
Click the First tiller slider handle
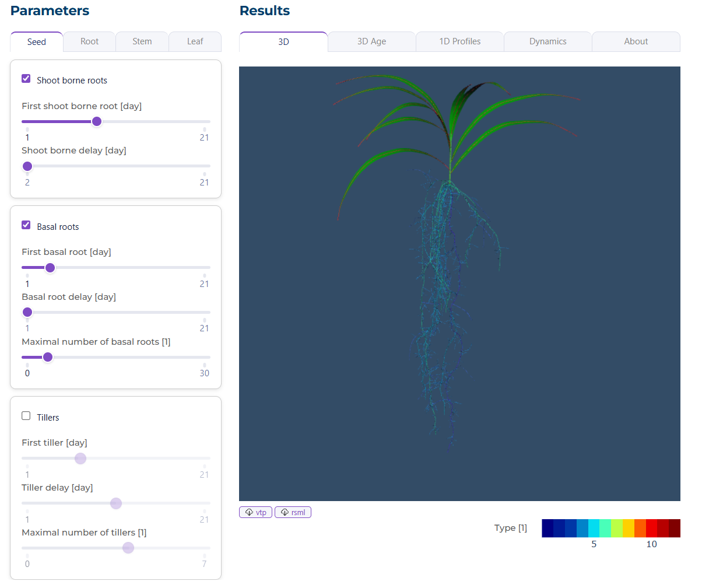pyautogui.click(x=80, y=459)
